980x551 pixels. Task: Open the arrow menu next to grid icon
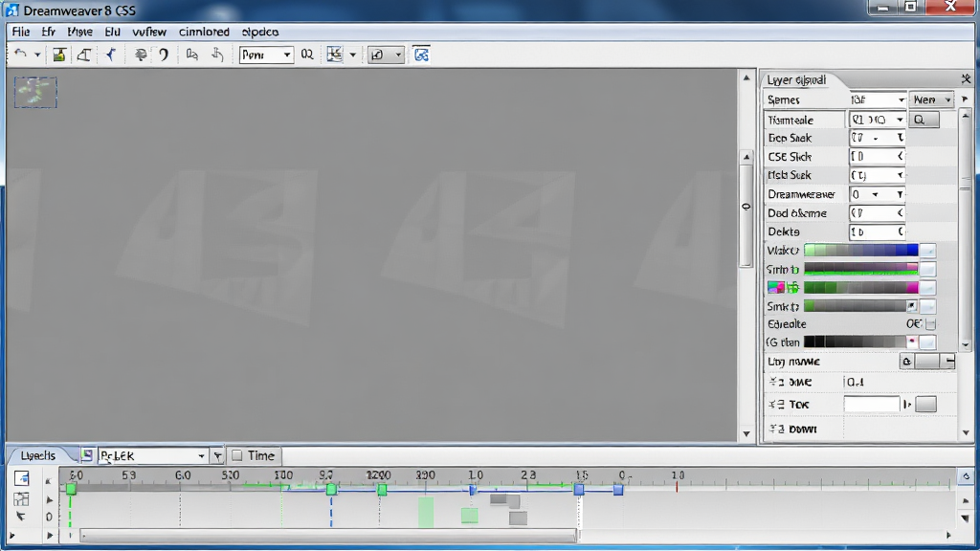click(352, 55)
